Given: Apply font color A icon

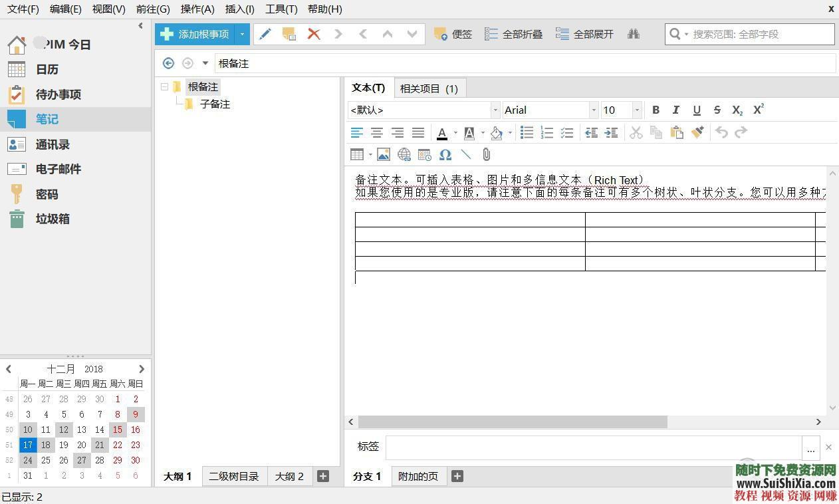Looking at the screenshot, I should coord(442,133).
